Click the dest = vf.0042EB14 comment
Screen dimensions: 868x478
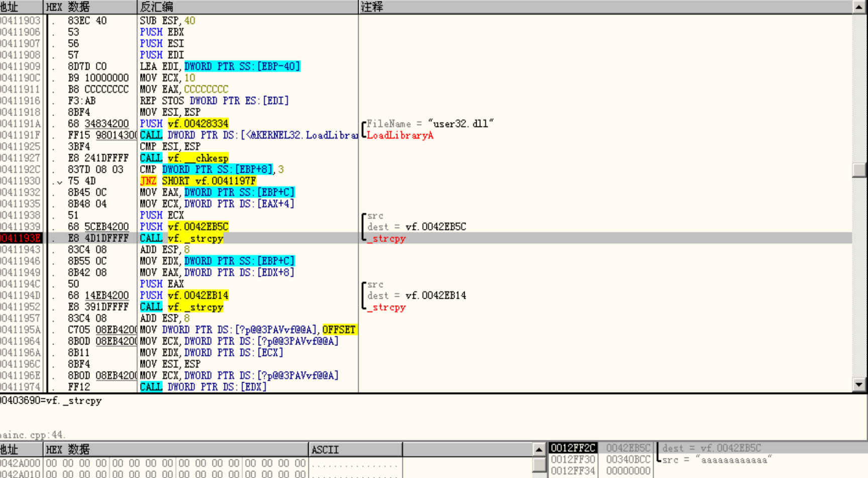click(x=416, y=296)
